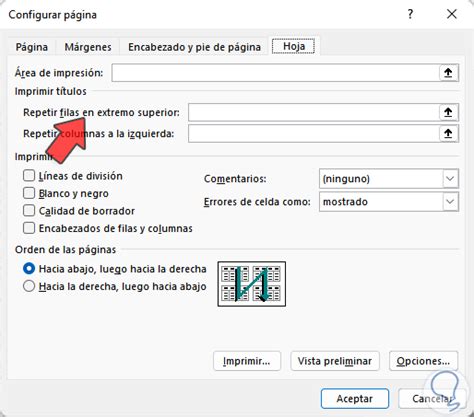
Task: Focus the Repetir columnas a la izquierda field
Action: coord(314,134)
